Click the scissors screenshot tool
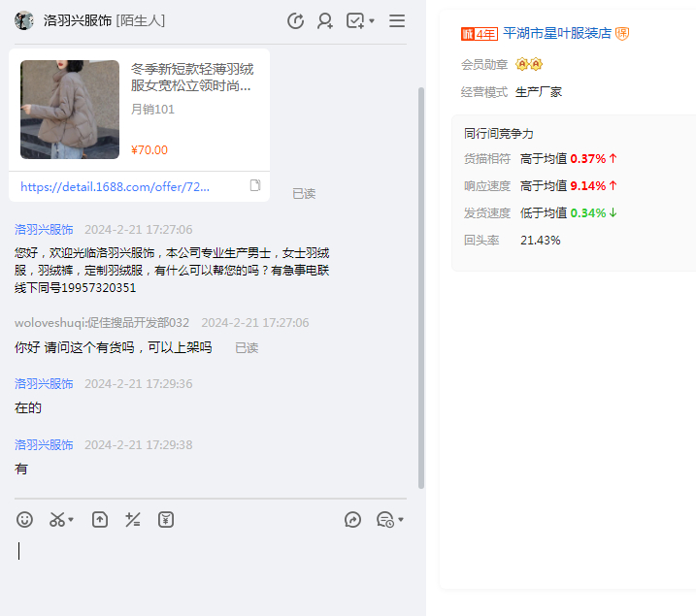This screenshot has width=696, height=616. pos(57,519)
